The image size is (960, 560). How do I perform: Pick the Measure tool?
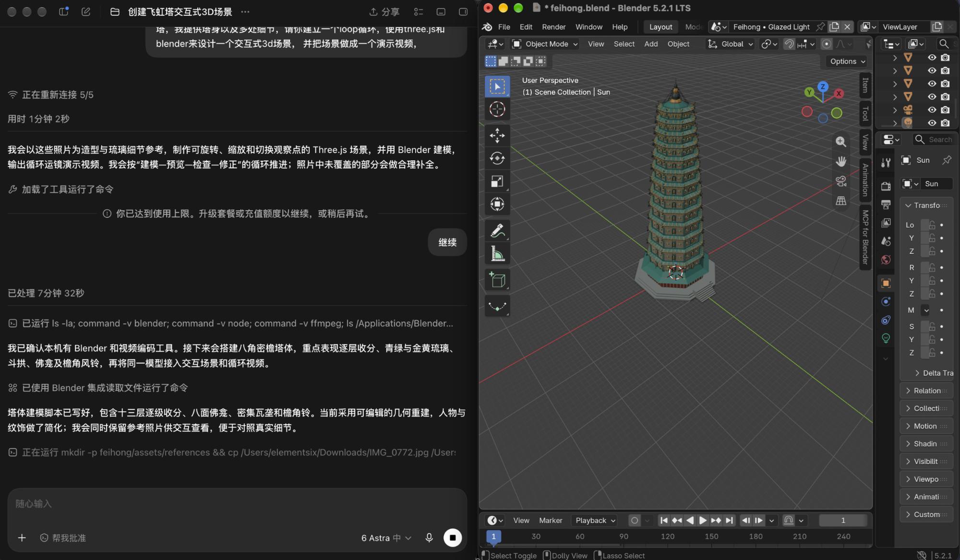coord(497,254)
